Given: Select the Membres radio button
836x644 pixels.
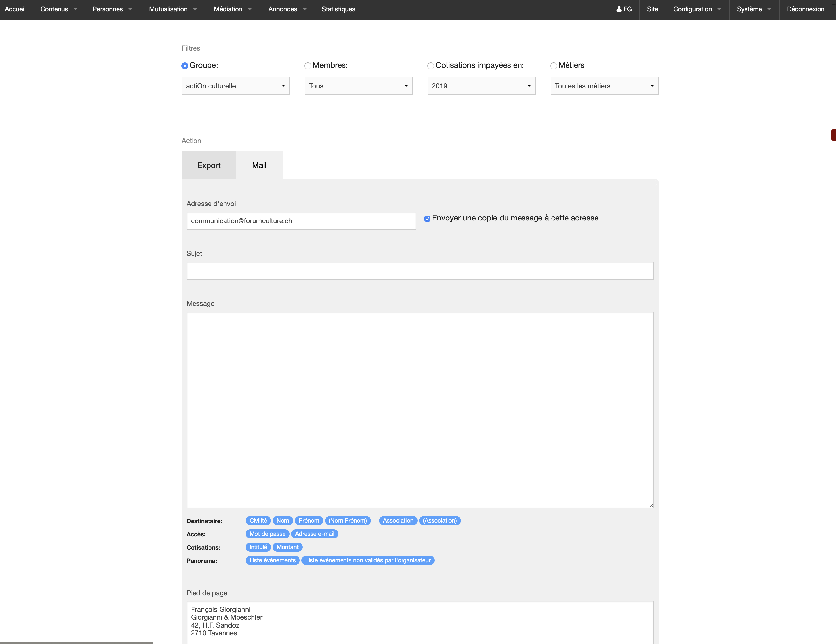Looking at the screenshot, I should pyautogui.click(x=308, y=66).
